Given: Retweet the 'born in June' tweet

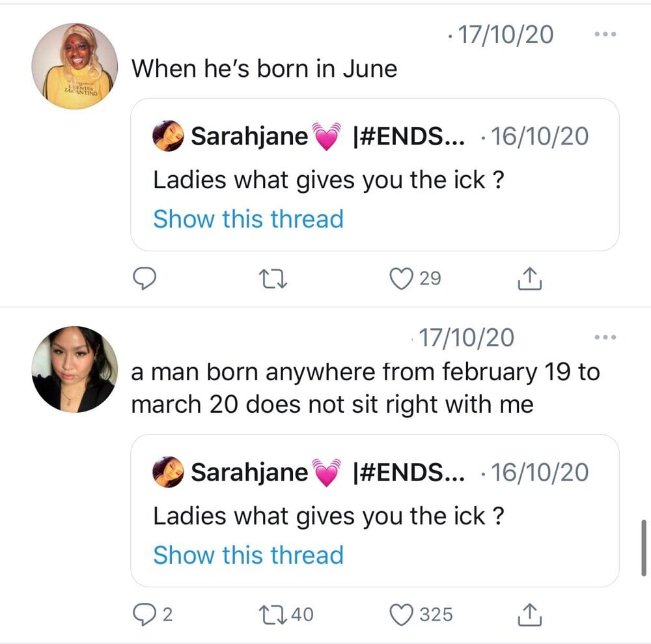Looking at the screenshot, I should (x=273, y=279).
